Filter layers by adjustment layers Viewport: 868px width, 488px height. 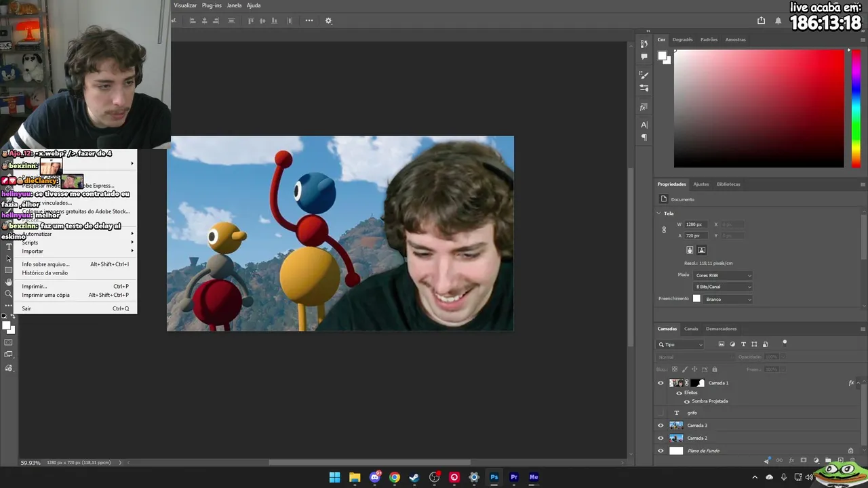click(732, 344)
